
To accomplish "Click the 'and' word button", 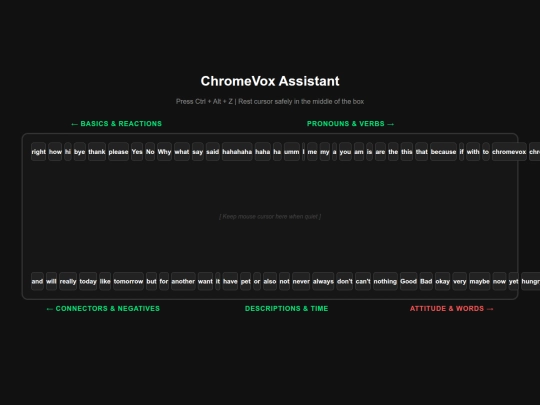I will coord(37,281).
